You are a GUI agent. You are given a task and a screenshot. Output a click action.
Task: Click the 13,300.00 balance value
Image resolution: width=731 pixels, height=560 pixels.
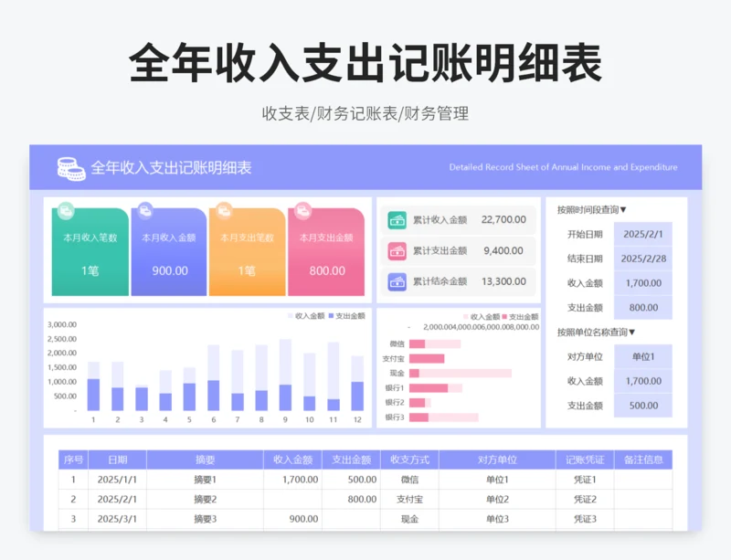503,281
